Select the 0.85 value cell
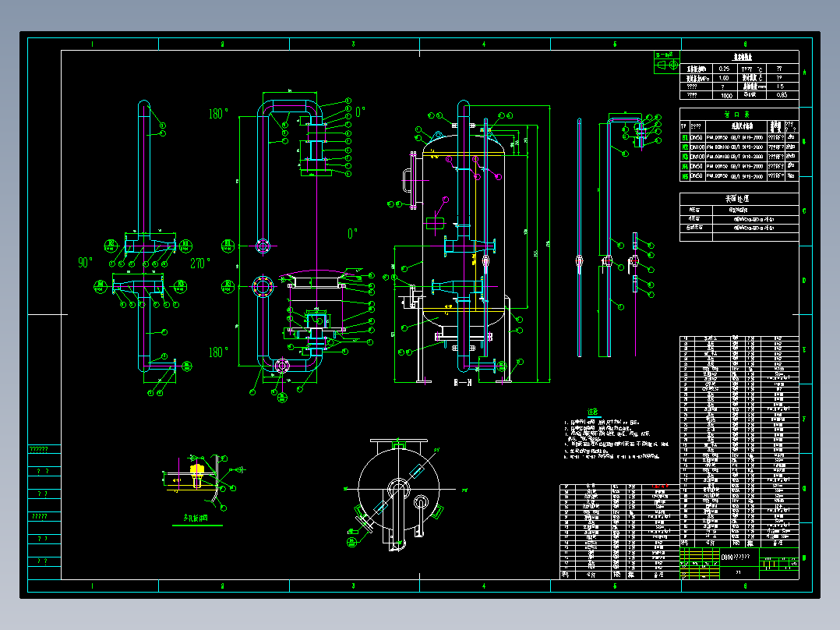The width and height of the screenshot is (840, 630). pos(782,95)
